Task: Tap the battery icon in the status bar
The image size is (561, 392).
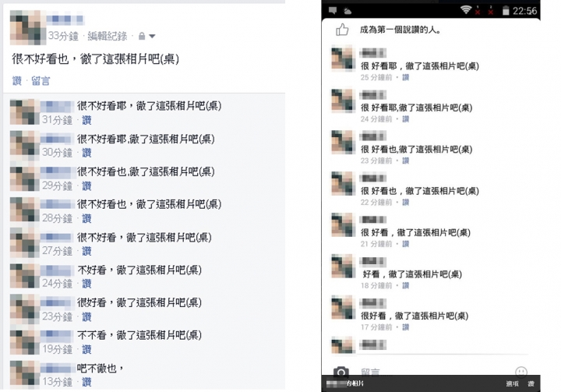Action: click(505, 11)
